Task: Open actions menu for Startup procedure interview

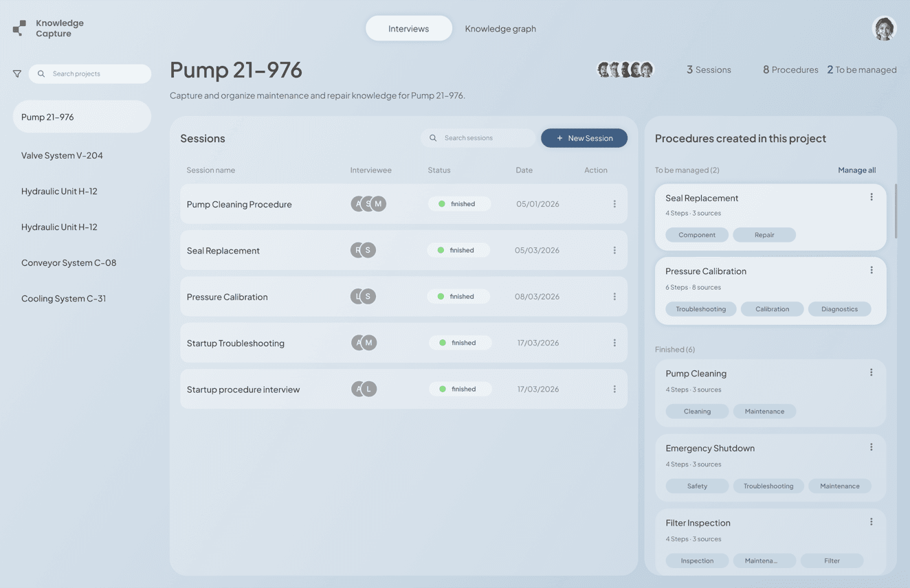Action: point(614,389)
